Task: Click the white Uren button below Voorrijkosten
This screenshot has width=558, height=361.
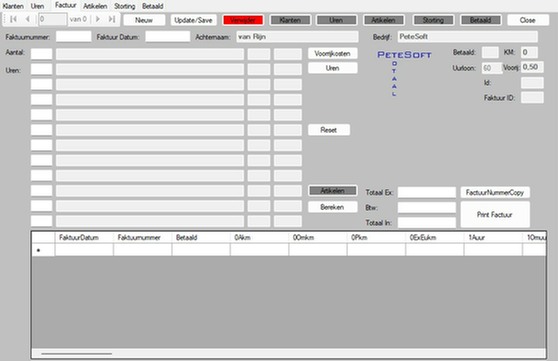Action: (x=332, y=68)
